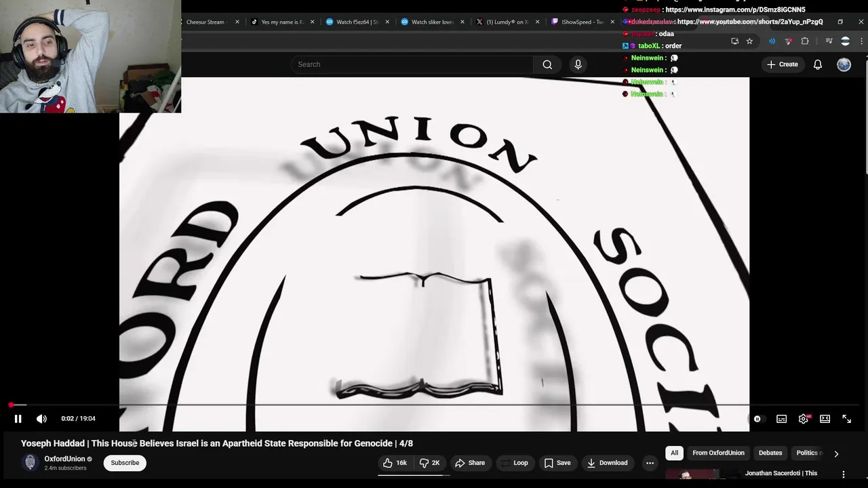Show more filter chips arrow
Image resolution: width=868 pixels, height=488 pixels.
click(836, 453)
